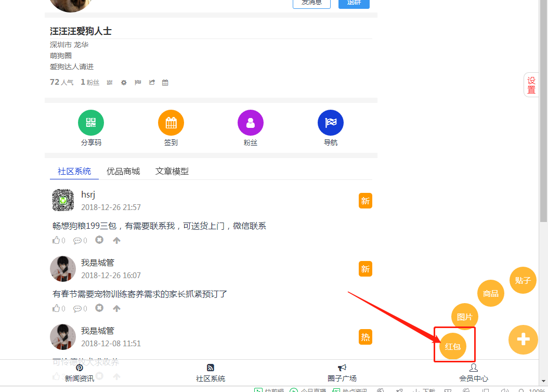
Task: Select 红包 from floating menu
Action: click(453, 346)
